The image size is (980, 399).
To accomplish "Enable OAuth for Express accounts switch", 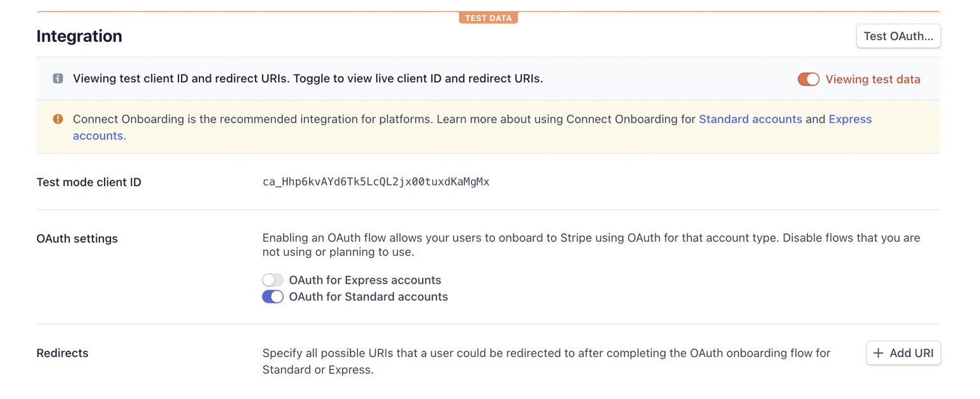I will coord(273,280).
